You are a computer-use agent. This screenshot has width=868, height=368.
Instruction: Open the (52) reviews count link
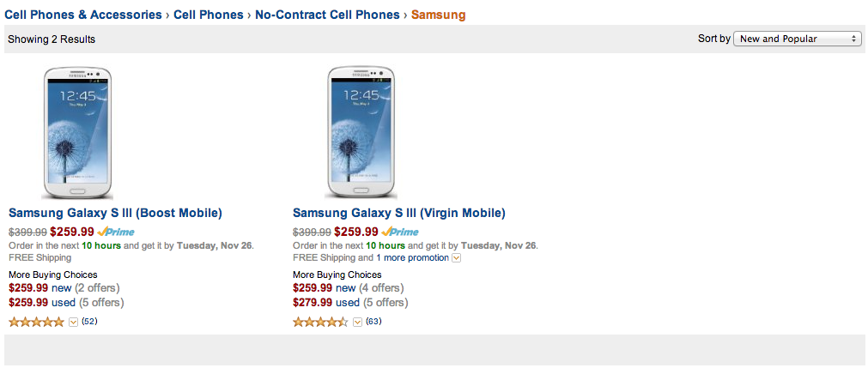[89, 322]
